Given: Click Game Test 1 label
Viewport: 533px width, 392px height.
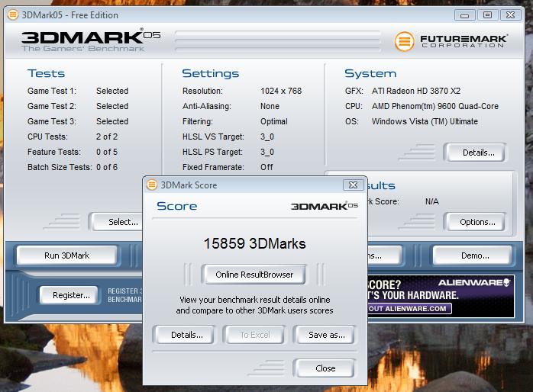Looking at the screenshot, I should 52,91.
